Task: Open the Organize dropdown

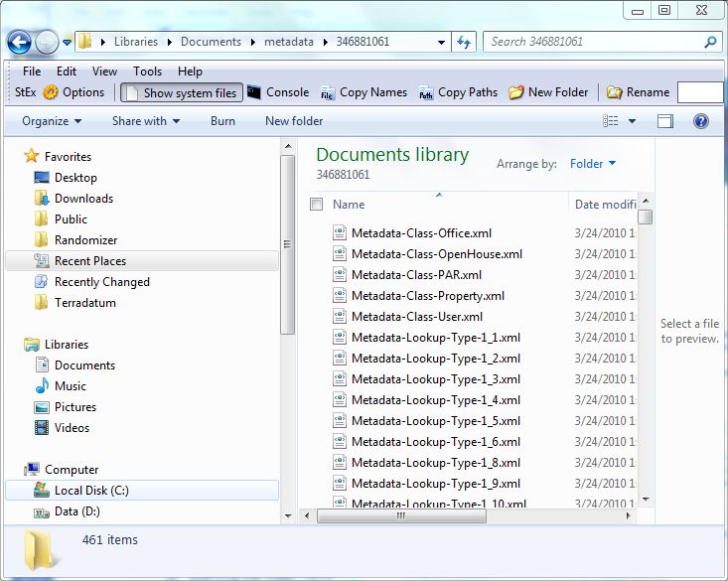Action: [x=52, y=121]
